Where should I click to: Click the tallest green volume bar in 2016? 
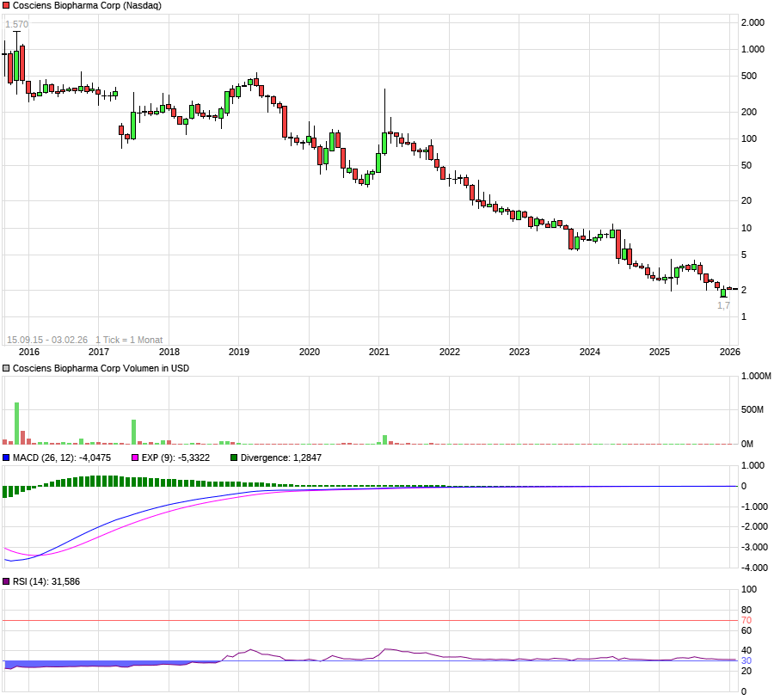click(x=16, y=422)
